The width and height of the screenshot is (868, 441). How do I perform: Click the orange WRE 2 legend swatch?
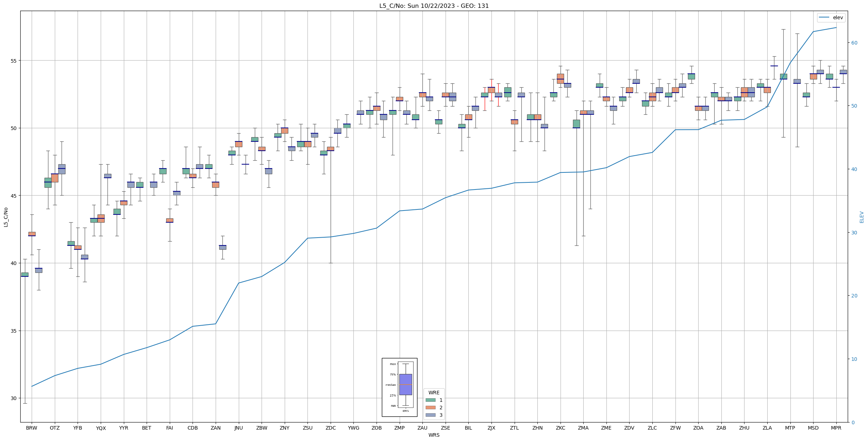point(430,408)
